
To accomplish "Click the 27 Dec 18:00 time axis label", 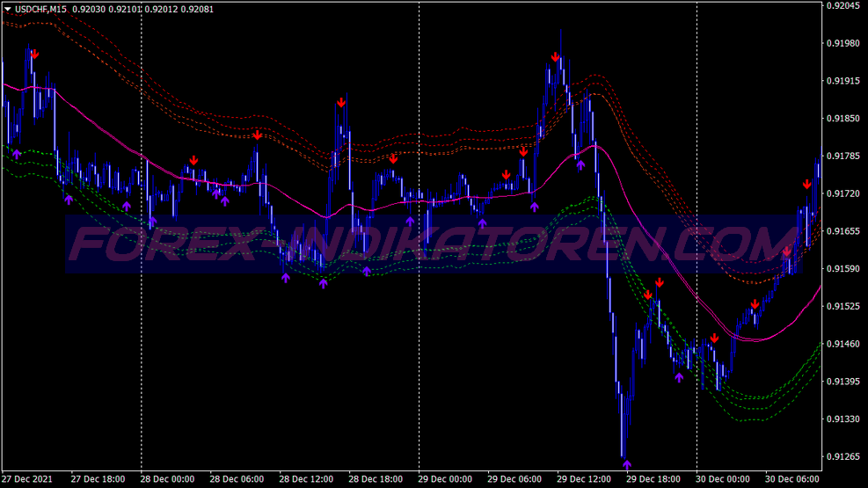I will [98, 479].
